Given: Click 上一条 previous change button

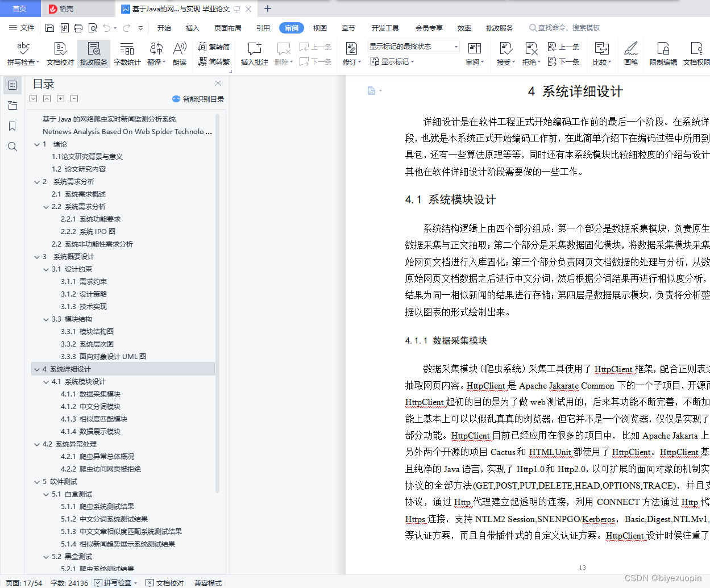Looking at the screenshot, I should 563,47.
